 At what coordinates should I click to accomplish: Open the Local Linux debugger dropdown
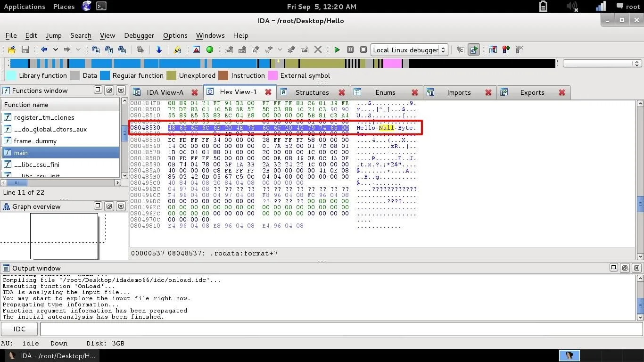409,49
